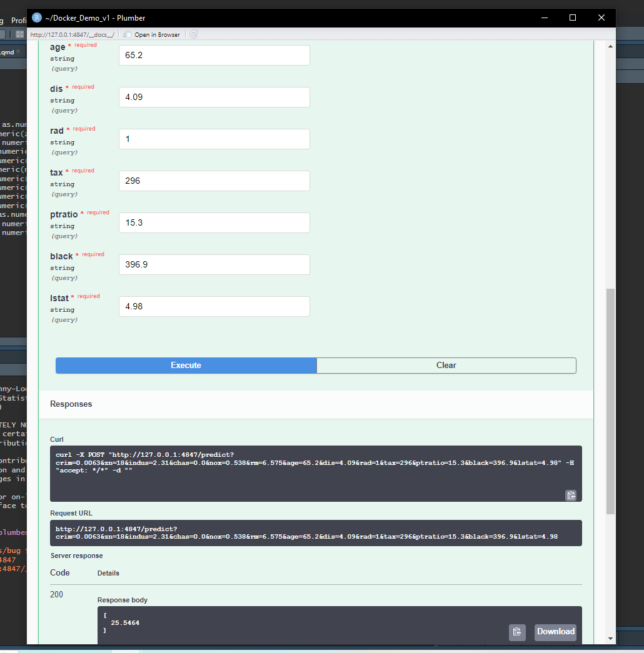Viewport: 644px width, 653px height.
Task: Select the dis parameter field
Action: pos(214,97)
